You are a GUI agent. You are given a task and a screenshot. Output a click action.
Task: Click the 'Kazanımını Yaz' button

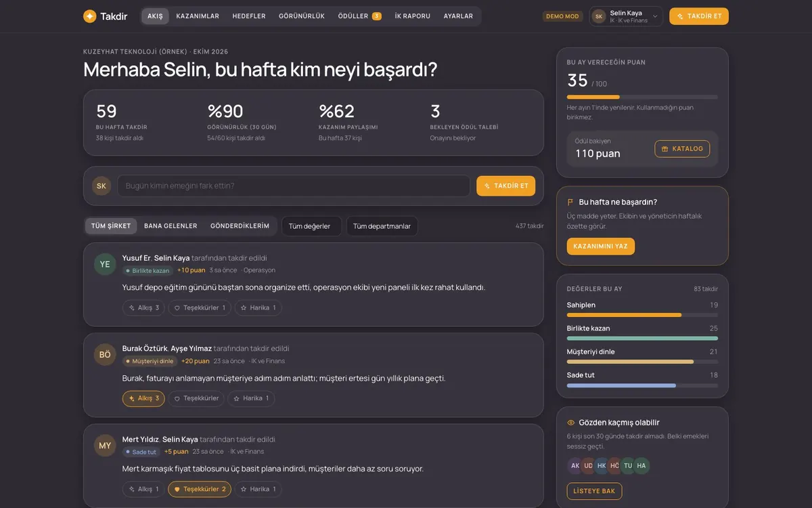[x=601, y=247]
